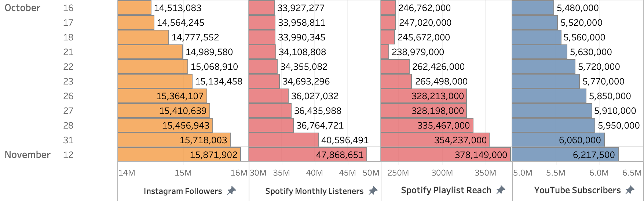Screen dimensions: 644x202
Task: Select the Spotify Playlist Reach axis title
Action: coord(446,190)
